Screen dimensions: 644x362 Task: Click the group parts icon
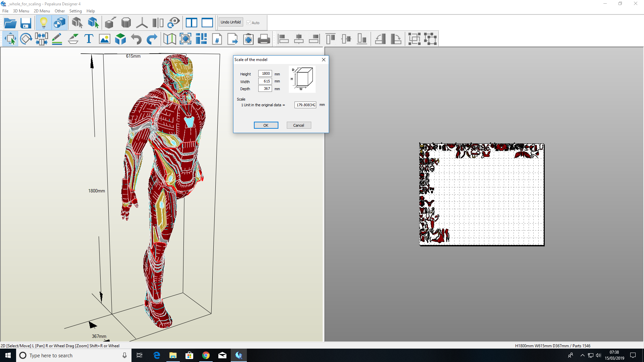pos(415,39)
